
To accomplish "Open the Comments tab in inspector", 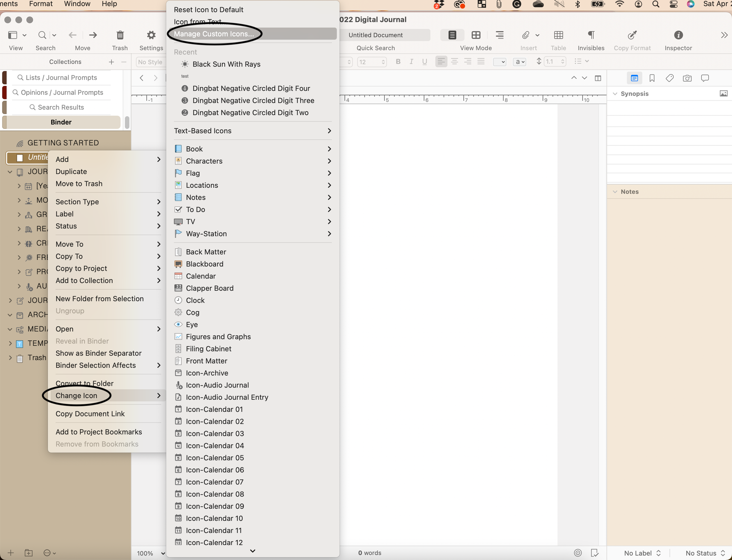I will click(705, 78).
